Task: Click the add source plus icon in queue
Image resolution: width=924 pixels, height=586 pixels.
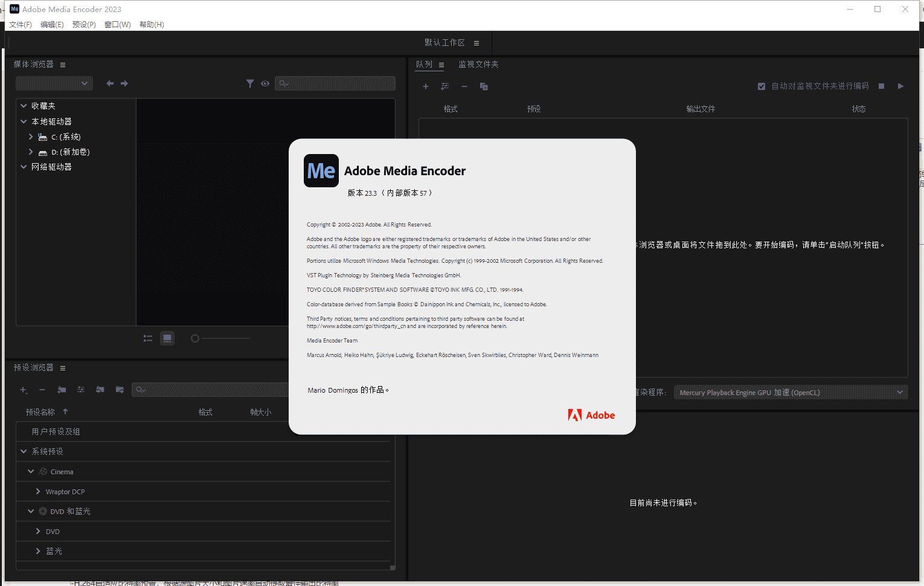Action: coord(426,86)
